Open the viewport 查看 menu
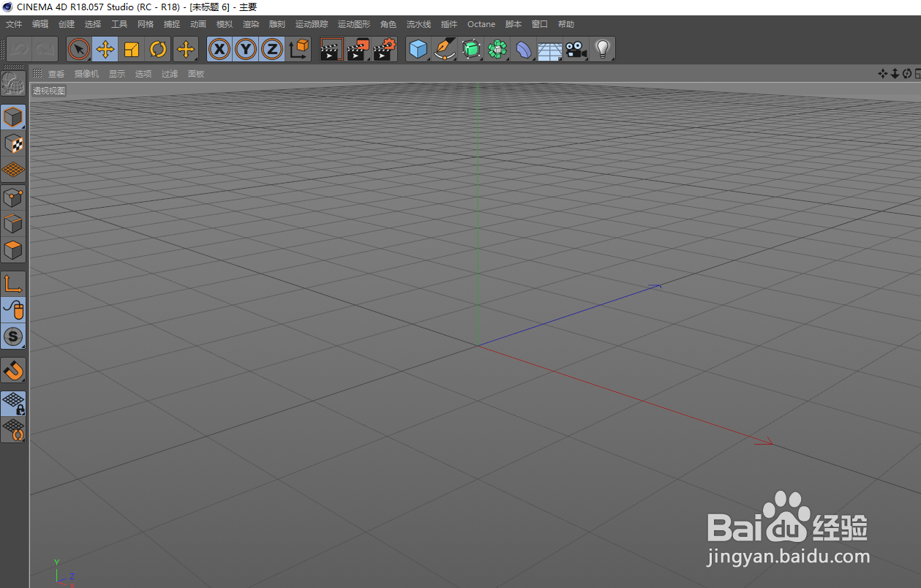 (56, 74)
